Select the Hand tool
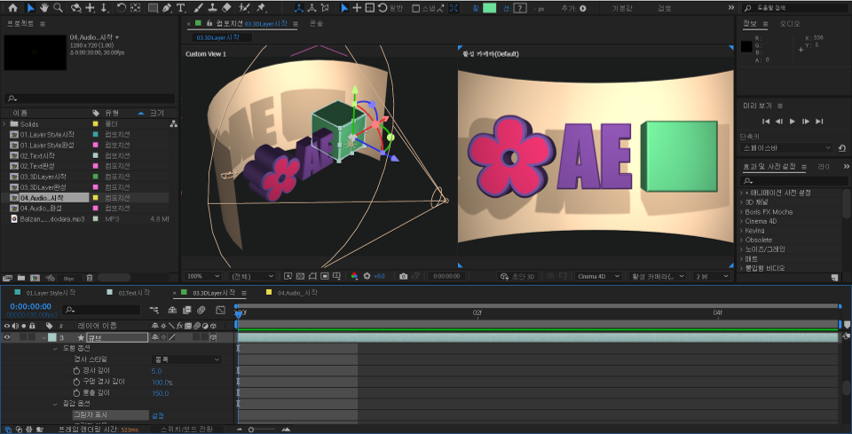The image size is (852, 434). [x=44, y=8]
